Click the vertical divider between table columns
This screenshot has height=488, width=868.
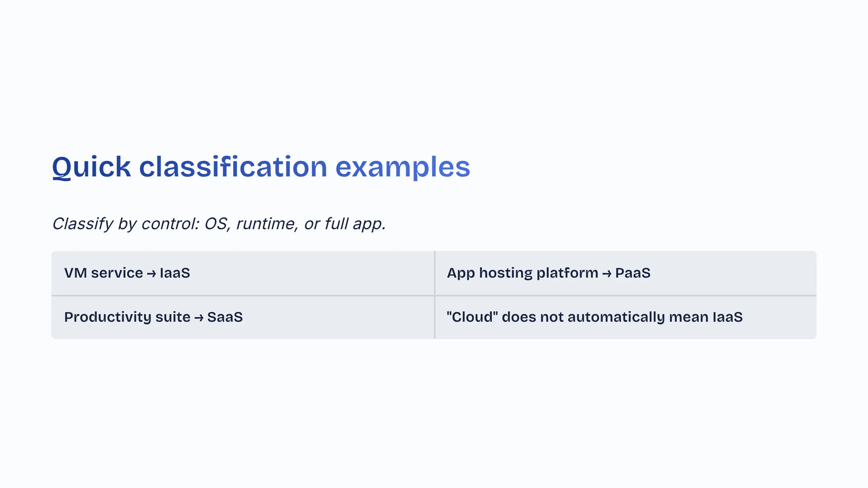coord(434,295)
